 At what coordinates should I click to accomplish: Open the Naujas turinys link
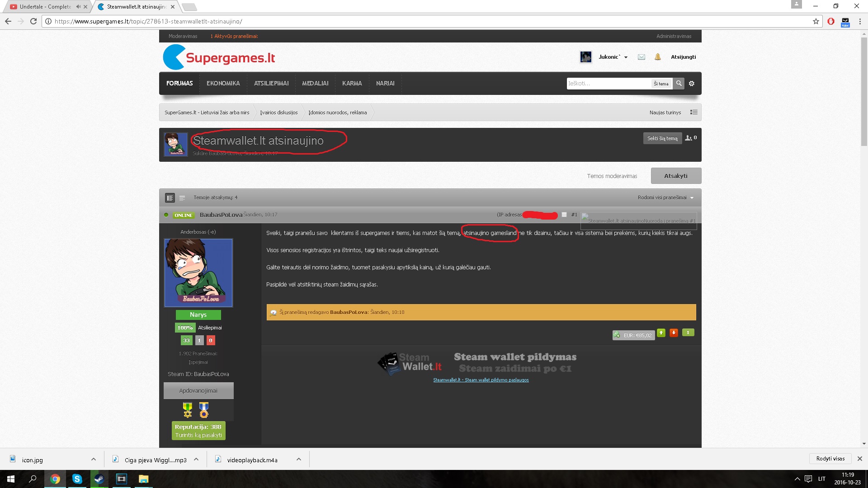pyautogui.click(x=665, y=113)
